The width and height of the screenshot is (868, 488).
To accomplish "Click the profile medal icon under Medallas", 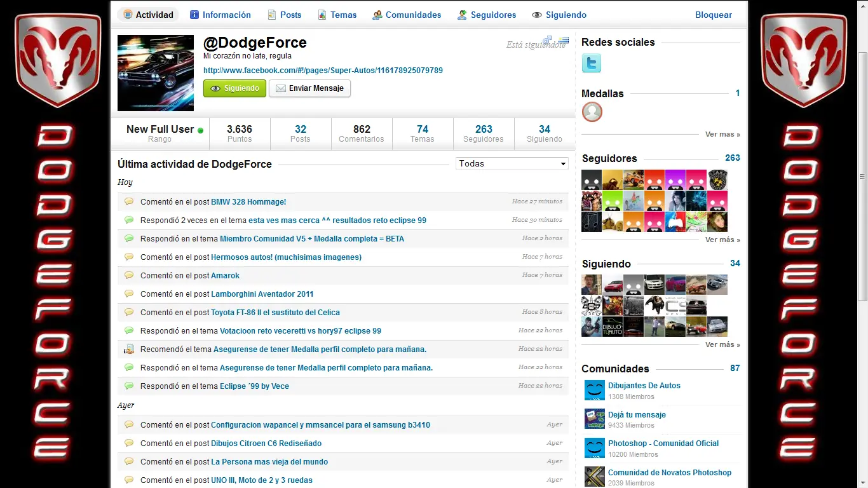I will pyautogui.click(x=592, y=112).
